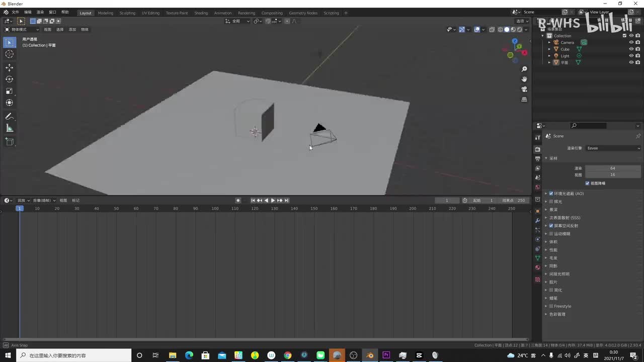Open the Material properties tab

[537, 267]
